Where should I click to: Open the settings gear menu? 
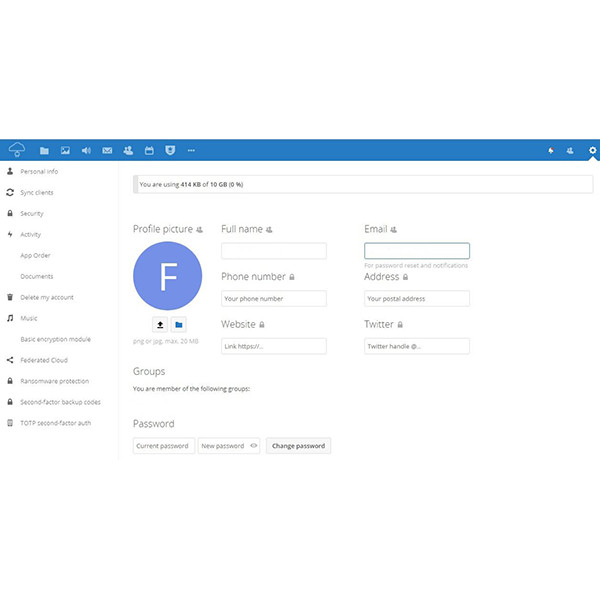tap(592, 151)
